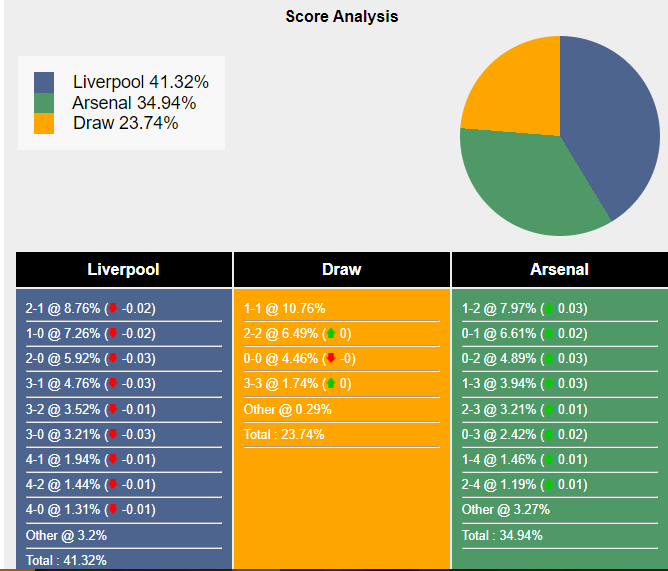This screenshot has width=668, height=571.
Task: Click the red down arrow beside 0-0 draw
Action: (x=331, y=359)
